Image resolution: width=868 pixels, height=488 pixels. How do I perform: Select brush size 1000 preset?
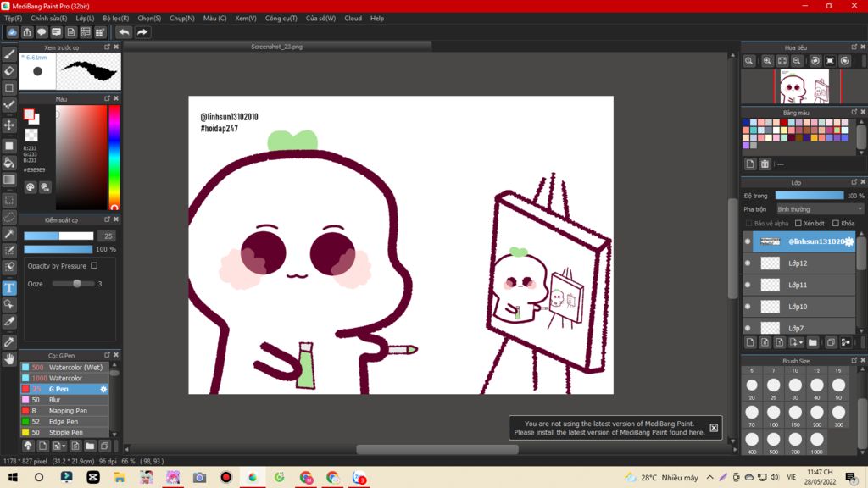(x=816, y=440)
